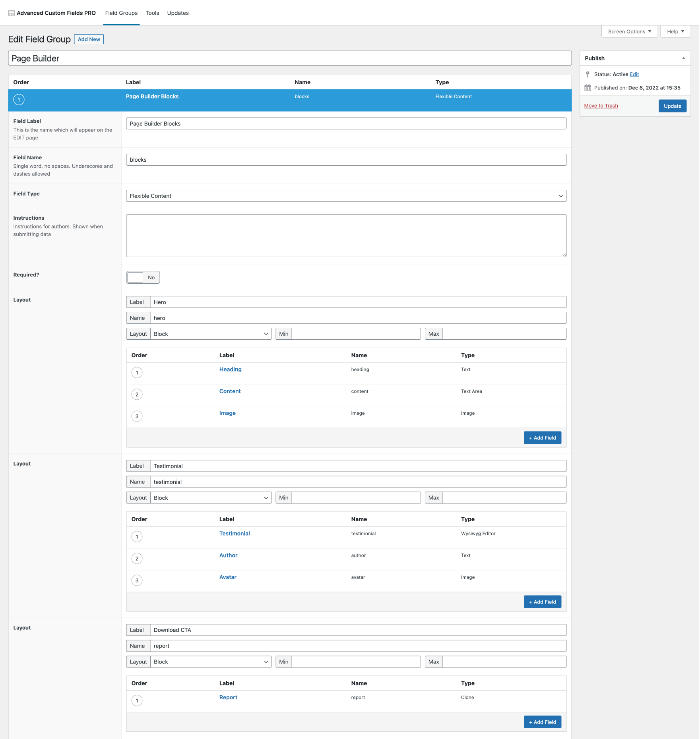Click the Clone type cell

(467, 697)
